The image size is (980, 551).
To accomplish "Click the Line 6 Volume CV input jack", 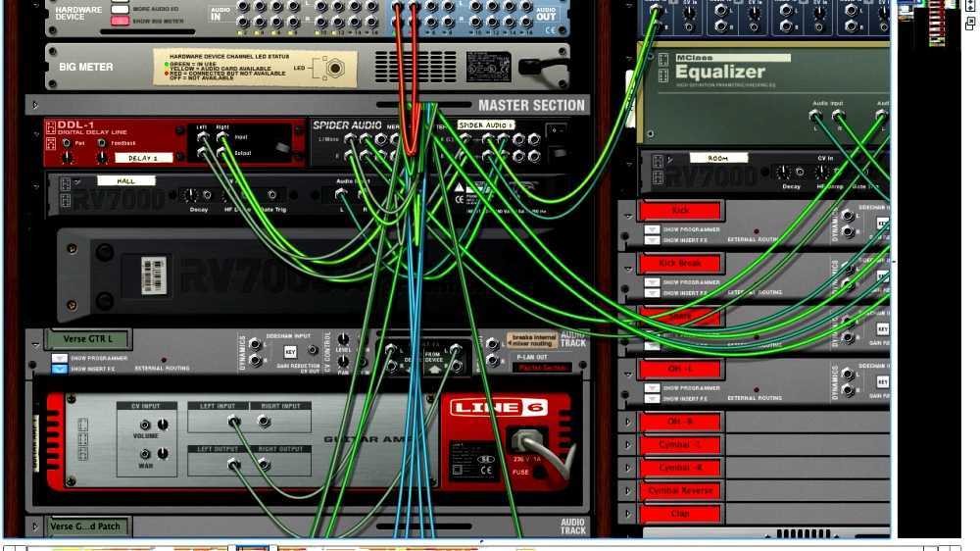I will [x=144, y=425].
